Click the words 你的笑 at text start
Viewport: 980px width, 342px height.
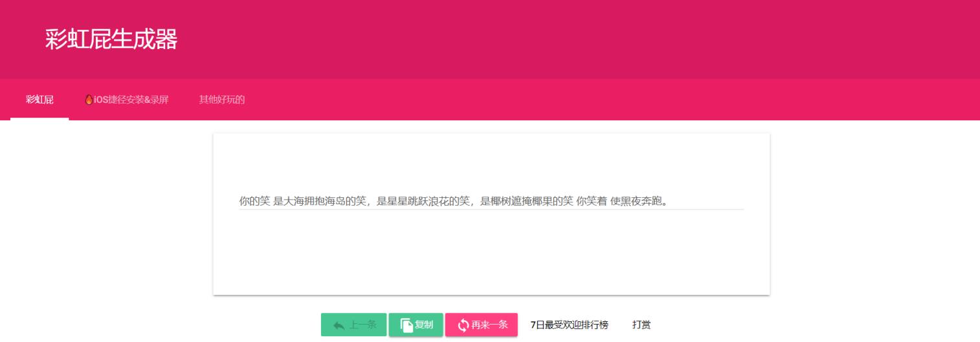point(254,201)
